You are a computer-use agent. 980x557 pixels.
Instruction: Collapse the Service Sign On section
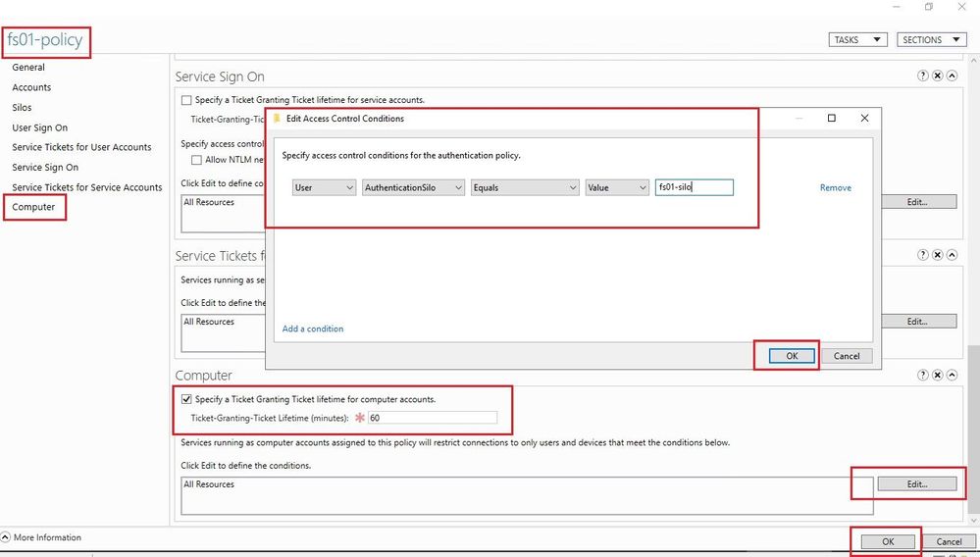pyautogui.click(x=952, y=76)
